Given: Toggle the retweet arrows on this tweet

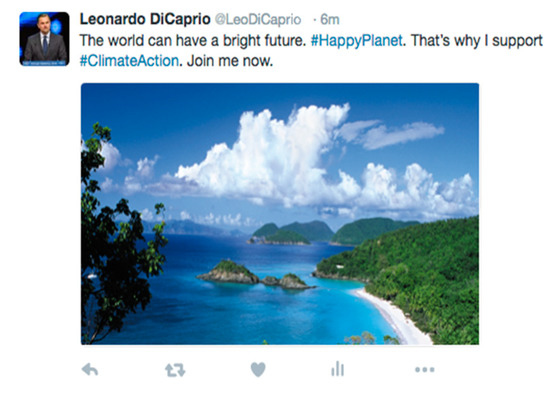Looking at the screenshot, I should click(x=175, y=370).
